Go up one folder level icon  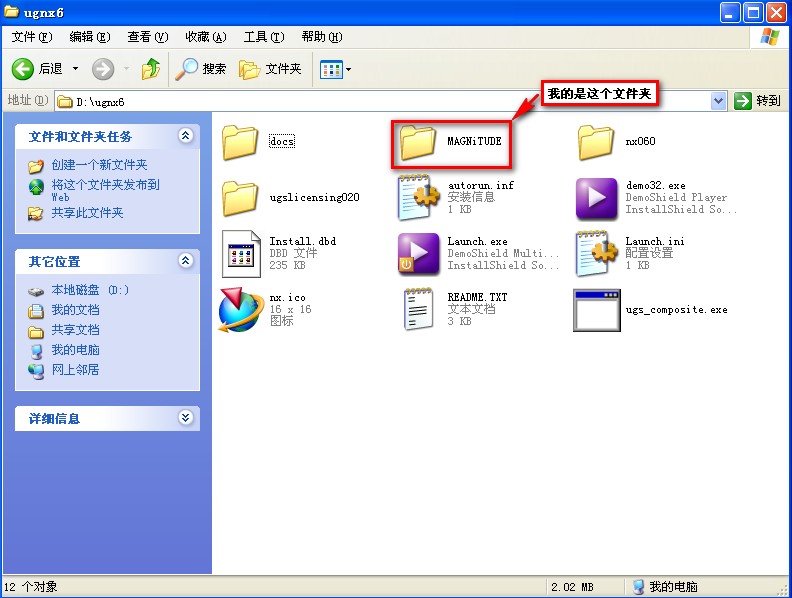pos(151,69)
